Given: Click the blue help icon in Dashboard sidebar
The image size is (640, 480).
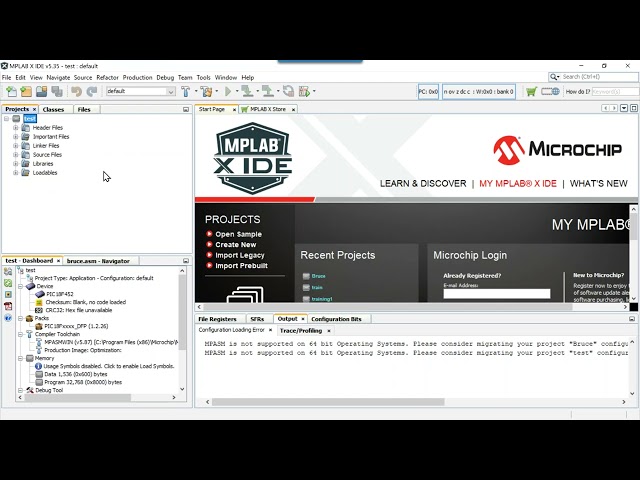Looking at the screenshot, I should pyautogui.click(x=8, y=318).
